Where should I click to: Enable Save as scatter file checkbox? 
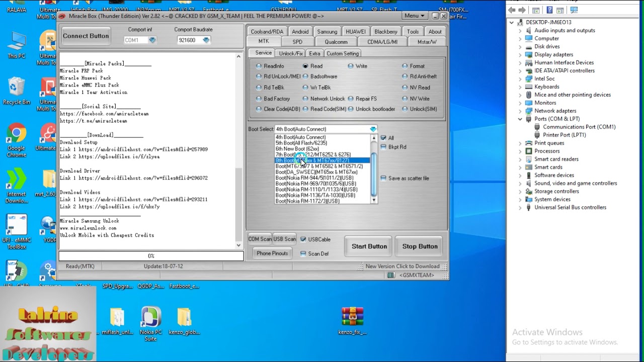[x=405, y=178]
